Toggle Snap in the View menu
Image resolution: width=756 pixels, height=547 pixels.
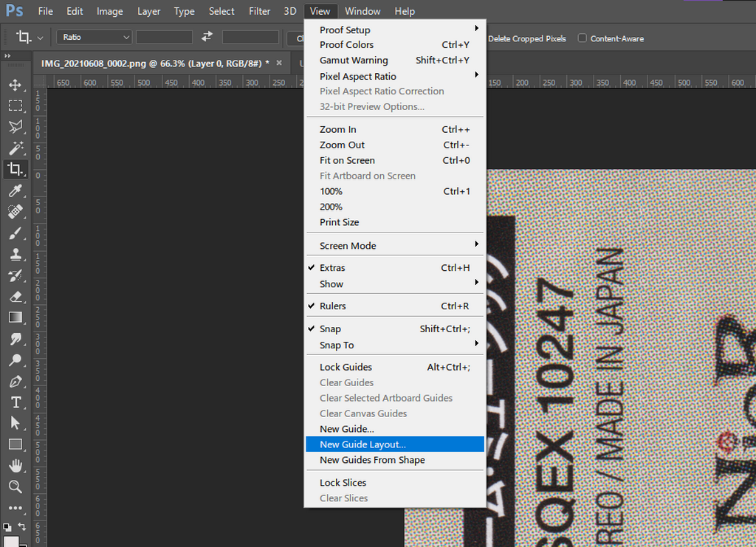[x=330, y=329]
